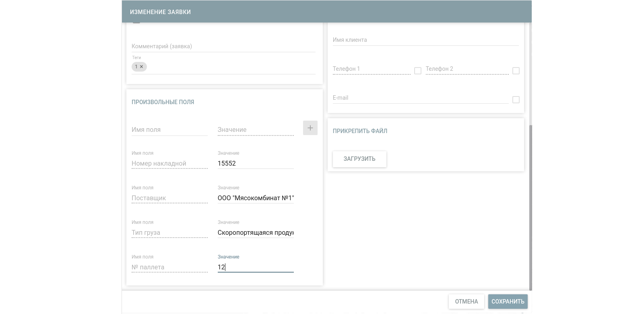Edit the Поставщик value ООО Мясокомбинат №1
The image size is (644, 314).
(256, 198)
